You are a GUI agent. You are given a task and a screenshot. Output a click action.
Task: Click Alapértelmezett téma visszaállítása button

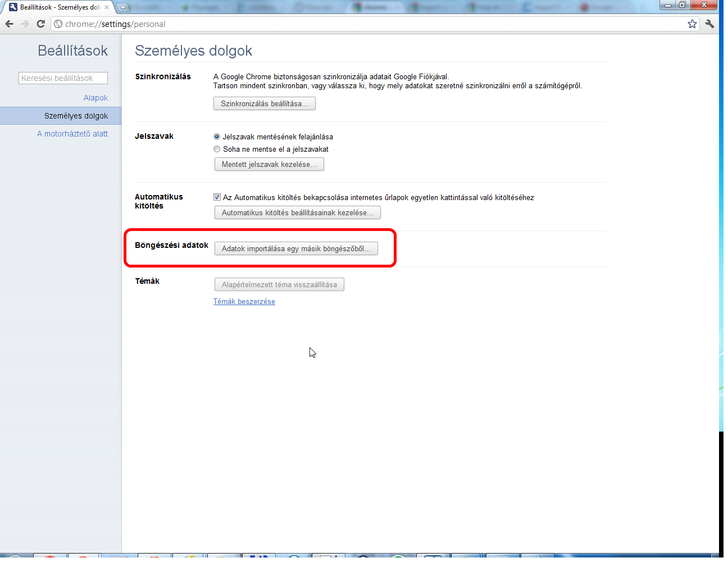279,284
